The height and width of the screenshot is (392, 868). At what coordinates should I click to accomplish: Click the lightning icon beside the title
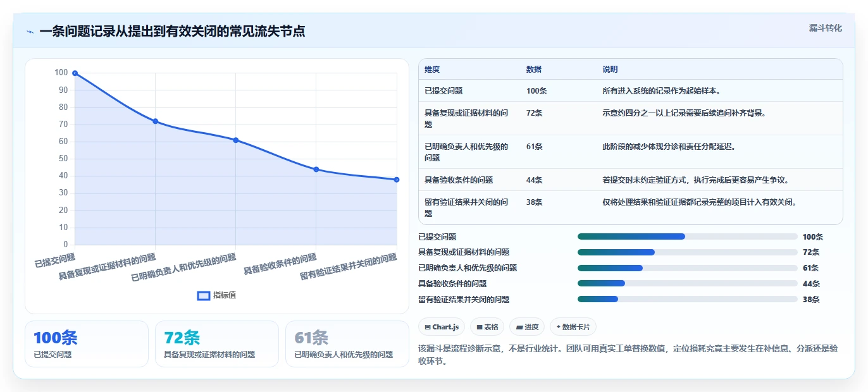[x=30, y=32]
